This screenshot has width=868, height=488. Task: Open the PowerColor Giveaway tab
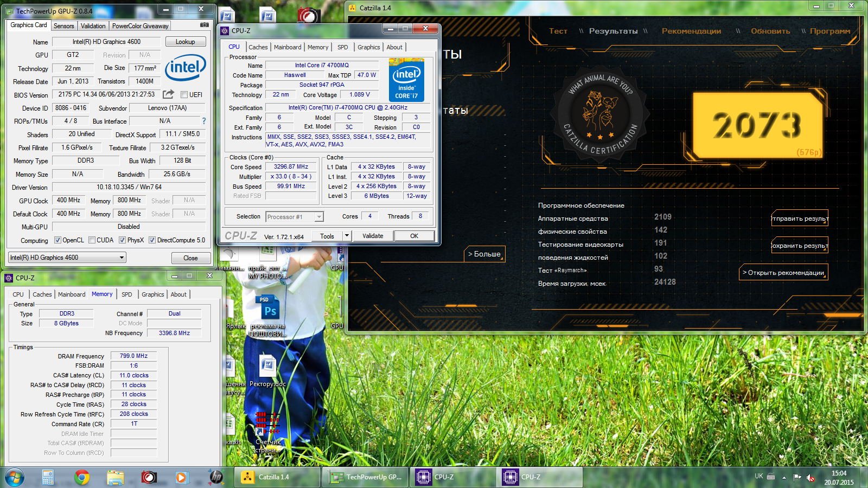point(141,26)
